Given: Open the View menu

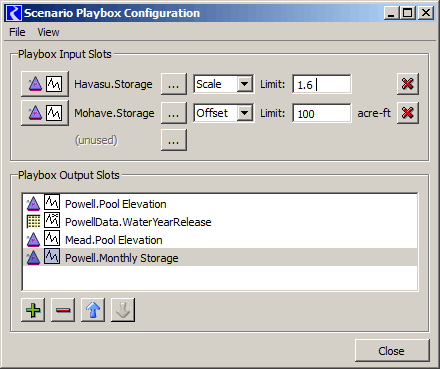Looking at the screenshot, I should (x=48, y=32).
